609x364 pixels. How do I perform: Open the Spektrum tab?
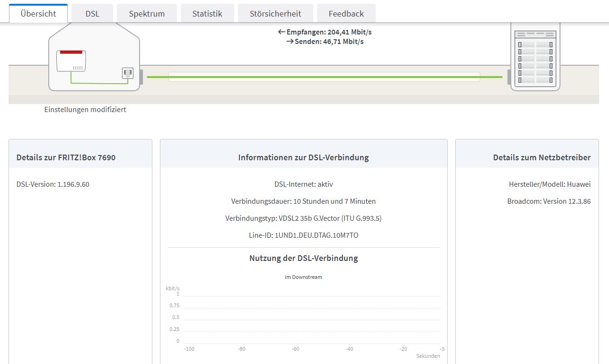[x=147, y=14]
